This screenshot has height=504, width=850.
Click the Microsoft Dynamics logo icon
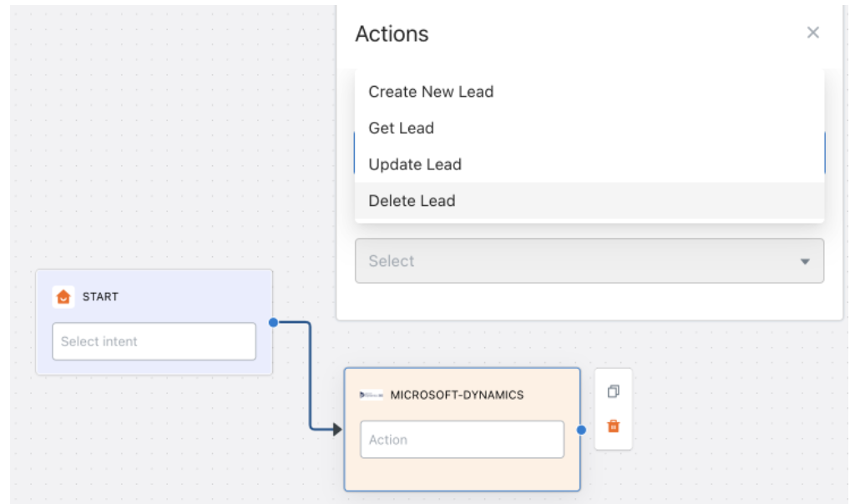click(x=371, y=395)
